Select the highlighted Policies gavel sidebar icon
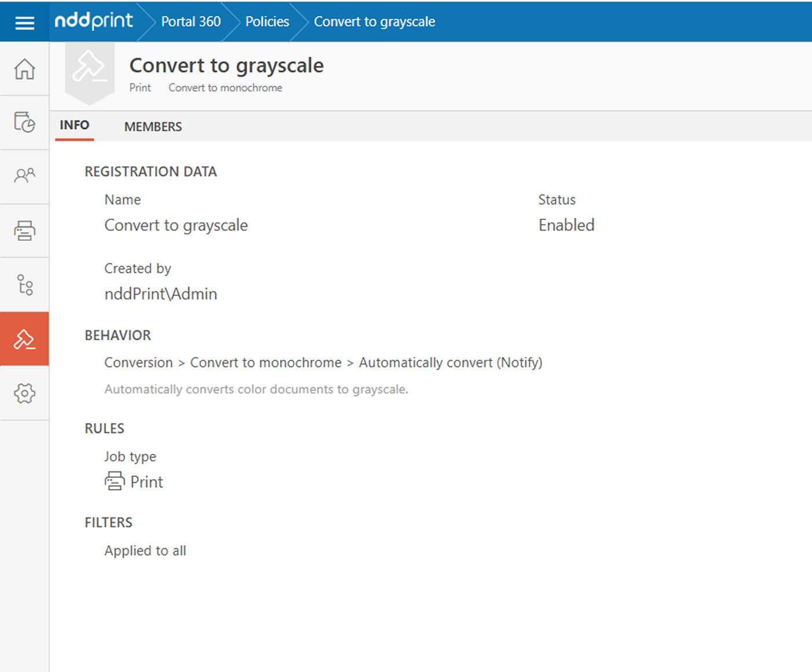The width and height of the screenshot is (812, 672). point(24,339)
